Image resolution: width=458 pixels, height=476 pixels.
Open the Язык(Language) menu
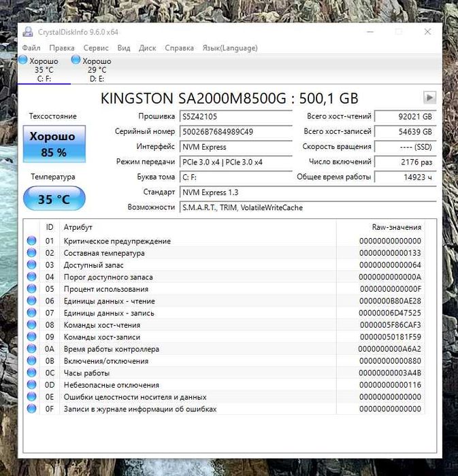230,48
